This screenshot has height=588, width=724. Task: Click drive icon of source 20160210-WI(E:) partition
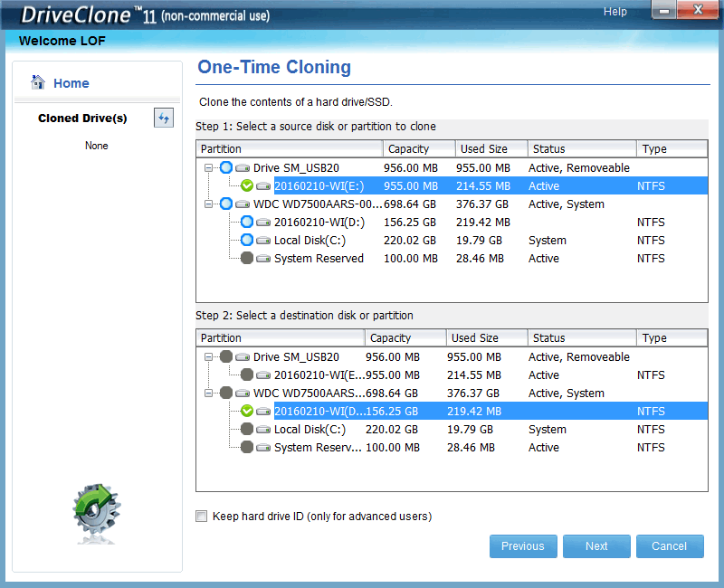point(263,186)
